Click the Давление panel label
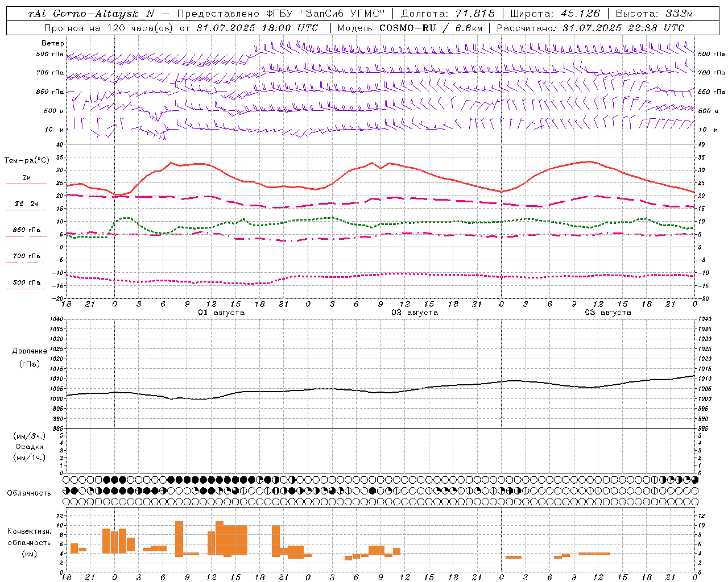This screenshot has width=728, height=582. pos(30,351)
